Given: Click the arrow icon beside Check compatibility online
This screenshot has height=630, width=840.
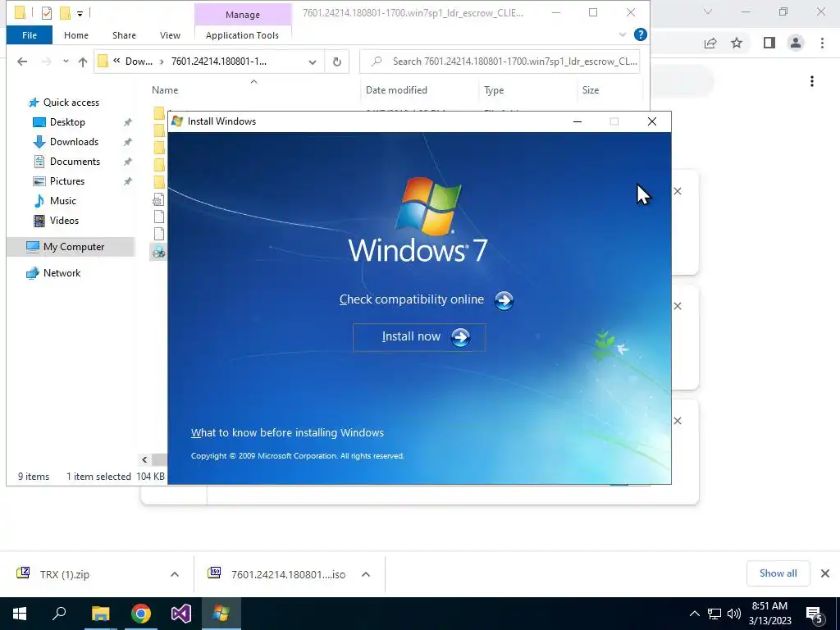Looking at the screenshot, I should click(504, 300).
